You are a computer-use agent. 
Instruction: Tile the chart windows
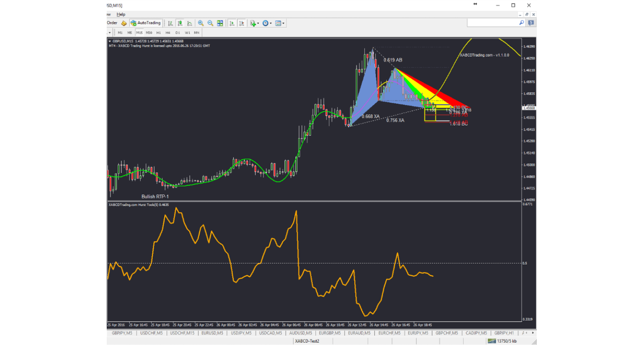pos(220,23)
